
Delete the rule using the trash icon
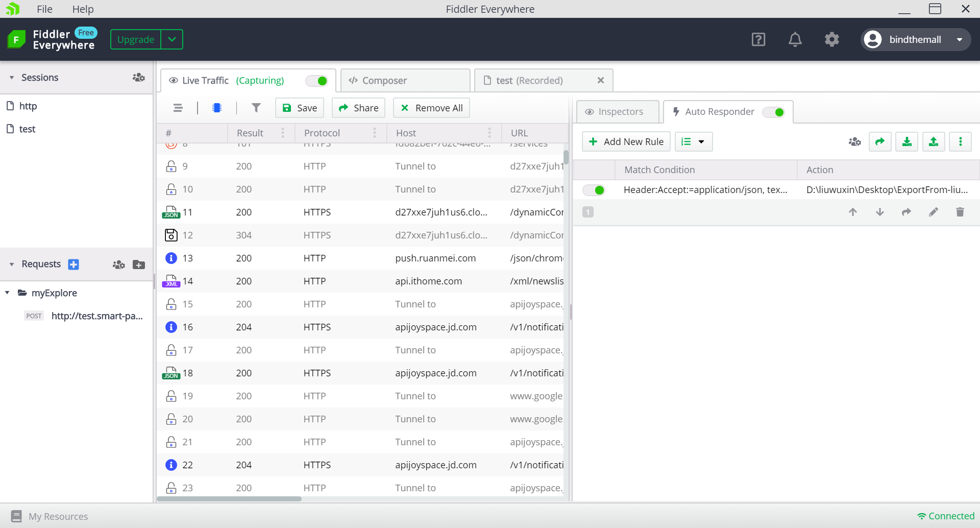(960, 212)
